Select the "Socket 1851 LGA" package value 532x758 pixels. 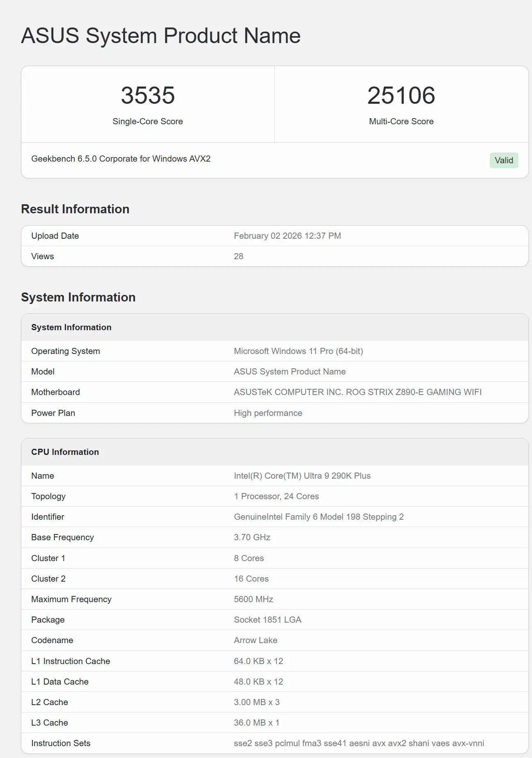click(267, 620)
